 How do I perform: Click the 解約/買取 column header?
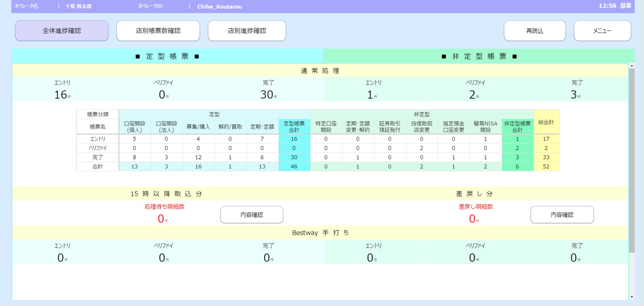(x=231, y=127)
